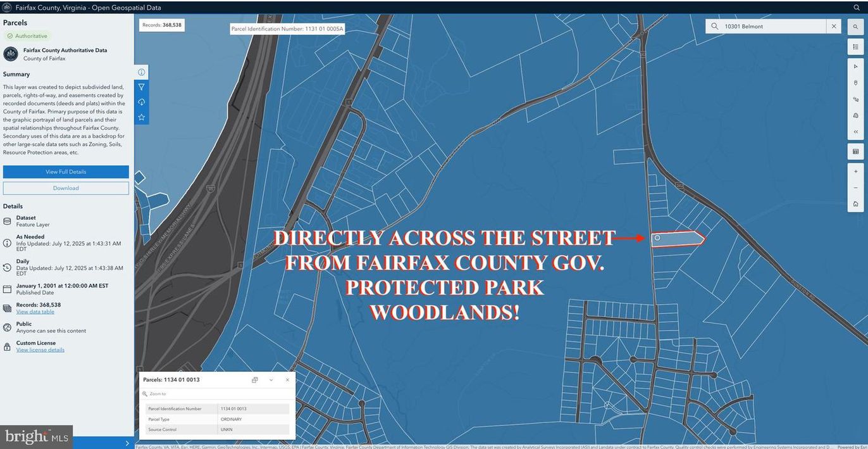Zoom in on the map
The image size is (868, 449).
tap(855, 172)
